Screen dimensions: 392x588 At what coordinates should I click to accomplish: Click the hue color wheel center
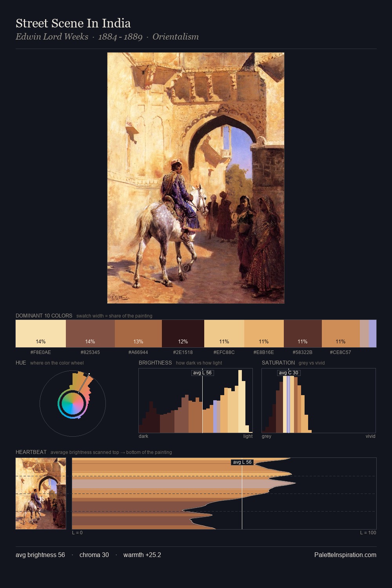click(73, 403)
